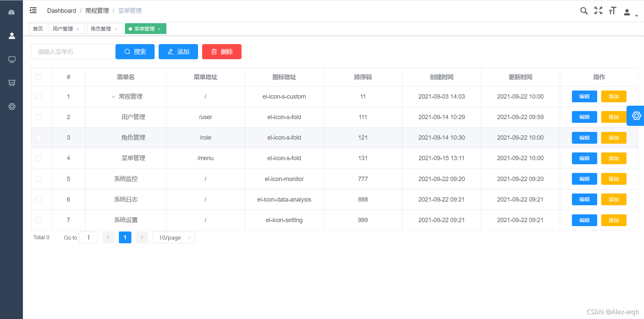Image resolution: width=644 pixels, height=319 pixels.
Task: Check the row for 系统日志
Action: point(39,200)
